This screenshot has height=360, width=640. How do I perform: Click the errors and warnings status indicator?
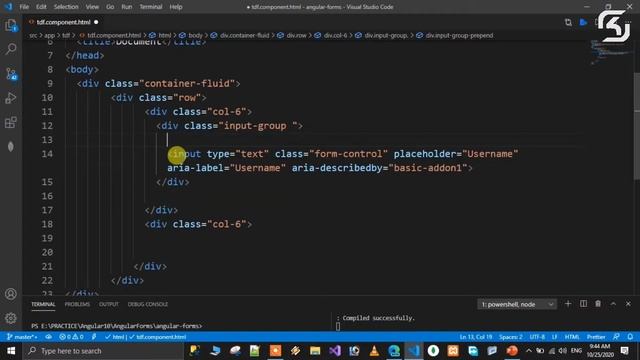[71, 337]
